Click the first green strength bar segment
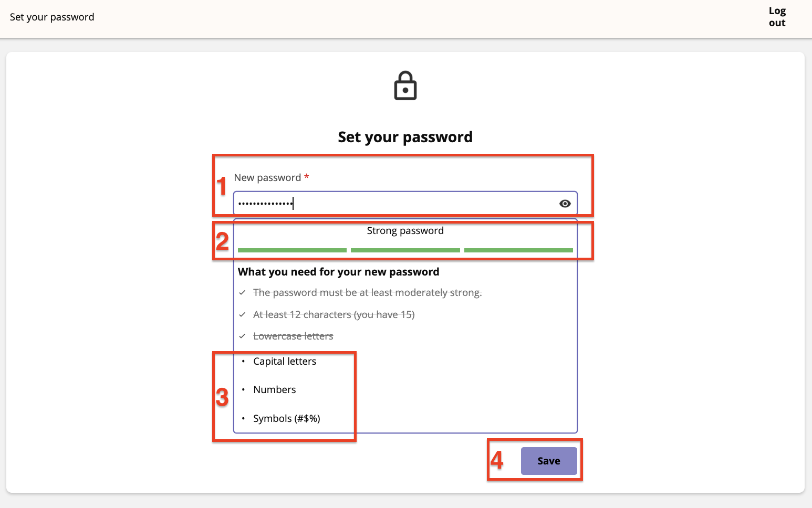The image size is (812, 508). click(x=292, y=250)
